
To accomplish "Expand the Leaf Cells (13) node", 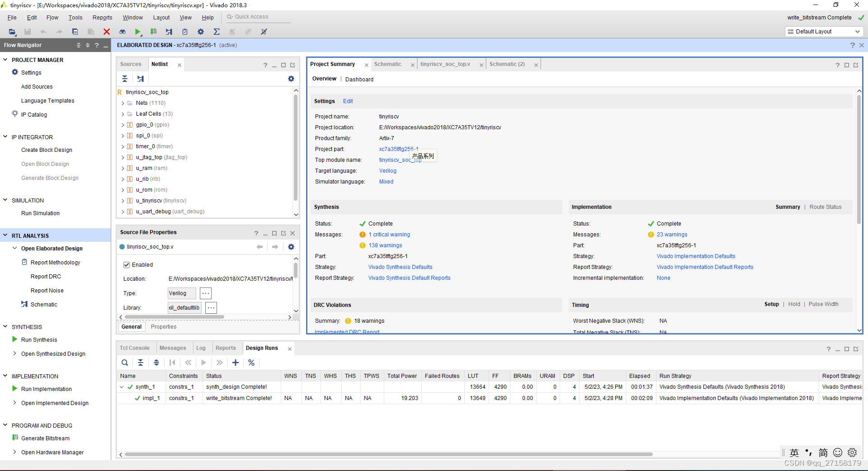I will 123,114.
